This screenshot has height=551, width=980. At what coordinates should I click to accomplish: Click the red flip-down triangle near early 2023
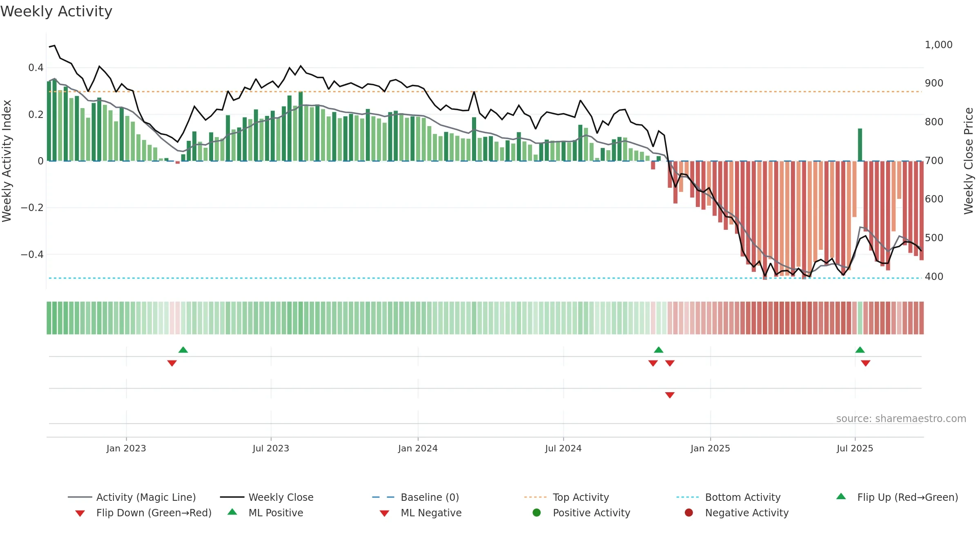(x=172, y=363)
